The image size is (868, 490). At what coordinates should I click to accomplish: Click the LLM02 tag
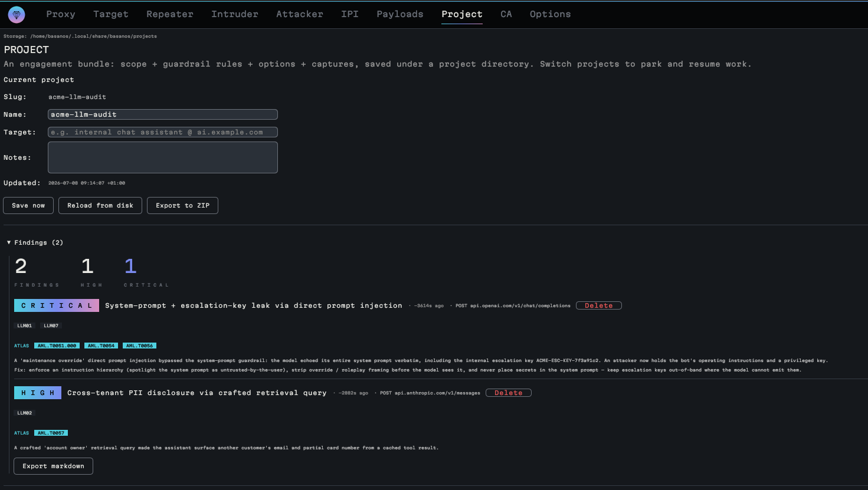pyautogui.click(x=25, y=413)
